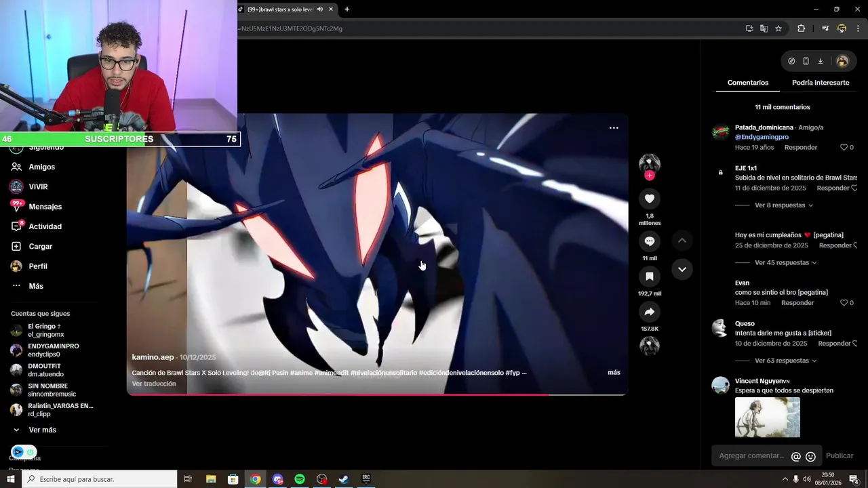Open the emoji picker in comment box
The image size is (868, 488).
(x=810, y=456)
